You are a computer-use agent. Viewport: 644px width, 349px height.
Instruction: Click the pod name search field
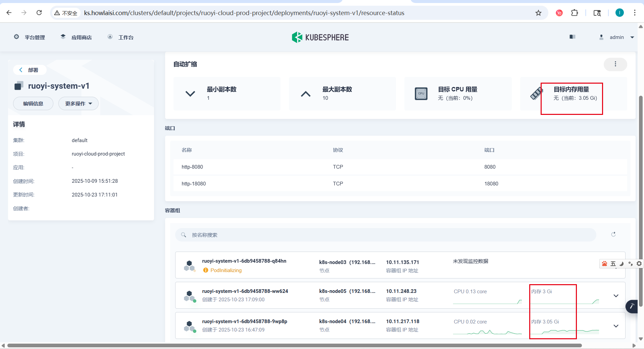(x=385, y=235)
